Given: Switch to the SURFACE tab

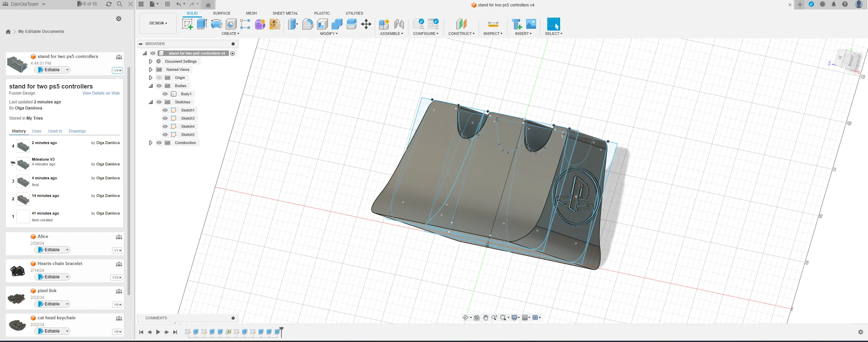Looking at the screenshot, I should [x=222, y=13].
